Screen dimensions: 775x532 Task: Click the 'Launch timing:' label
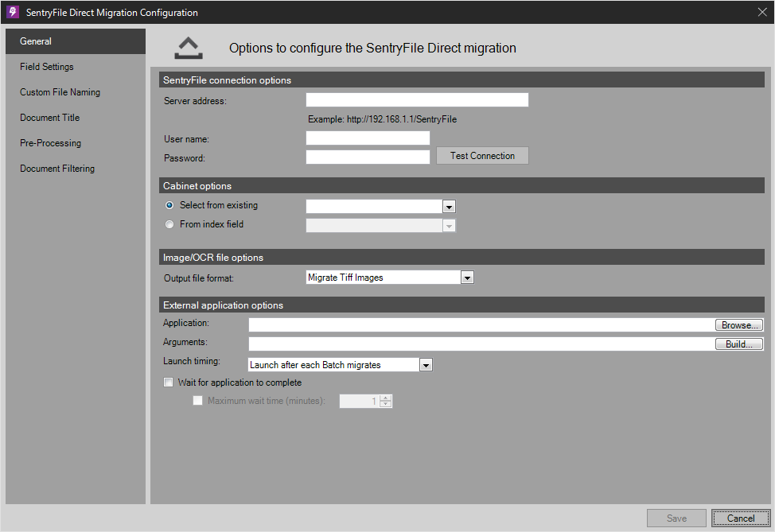click(x=192, y=361)
